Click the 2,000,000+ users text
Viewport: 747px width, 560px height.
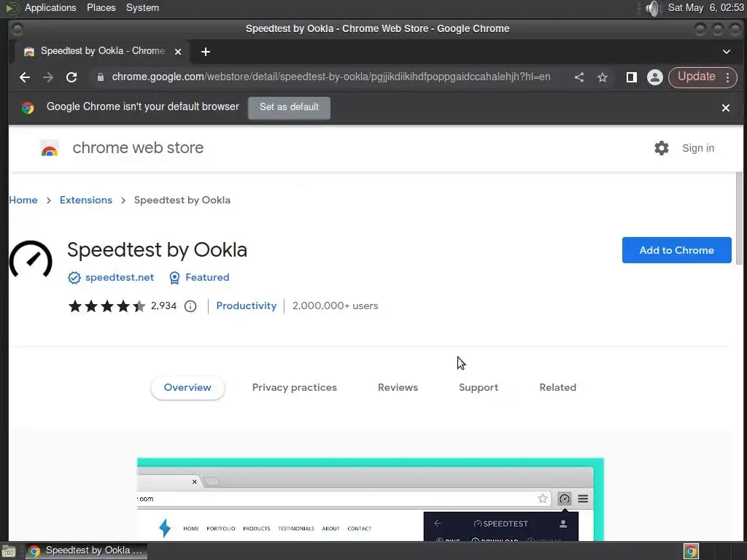click(x=336, y=306)
